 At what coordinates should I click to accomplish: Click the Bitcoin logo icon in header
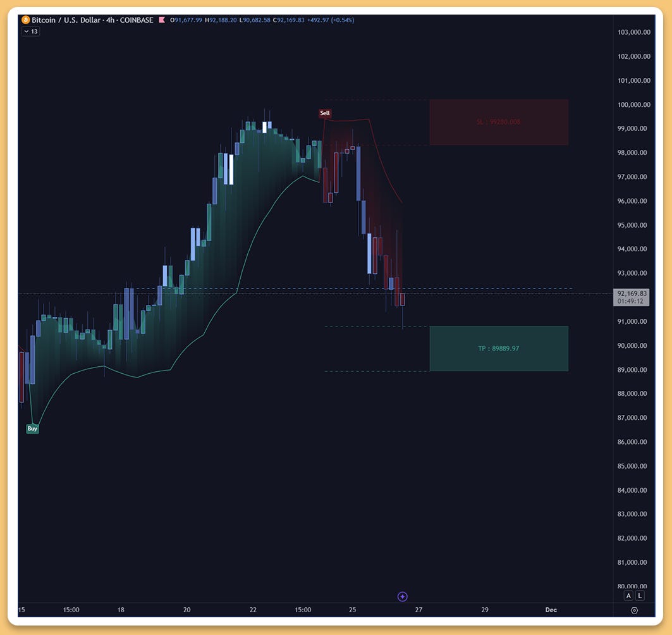click(26, 20)
